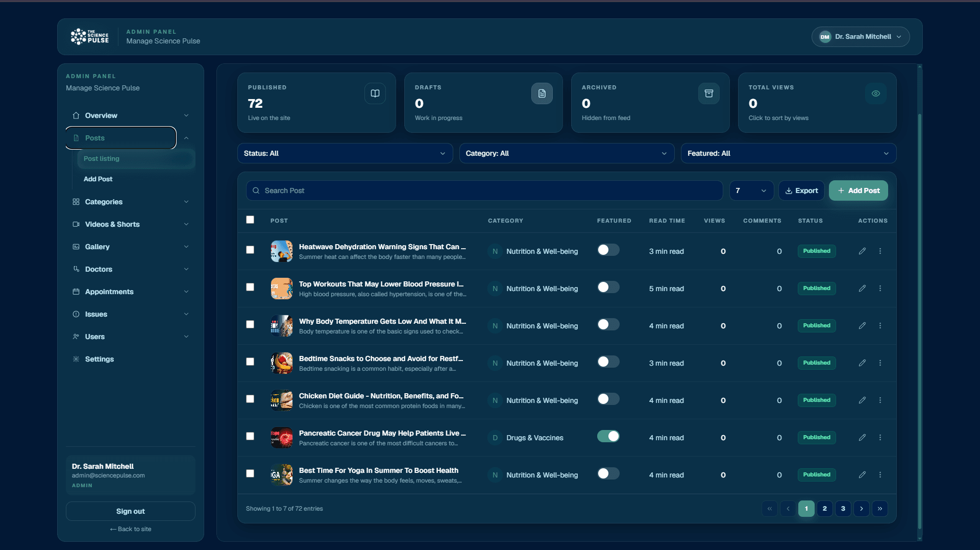The image size is (980, 550).
Task: Check the Bedtime Snacks post checkbox
Action: pyautogui.click(x=250, y=362)
